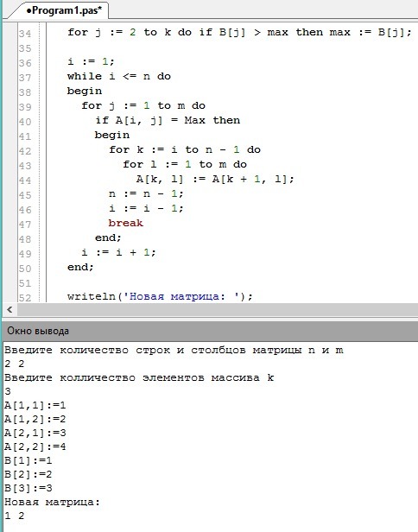Click line number 47 in gutter

(x=25, y=225)
